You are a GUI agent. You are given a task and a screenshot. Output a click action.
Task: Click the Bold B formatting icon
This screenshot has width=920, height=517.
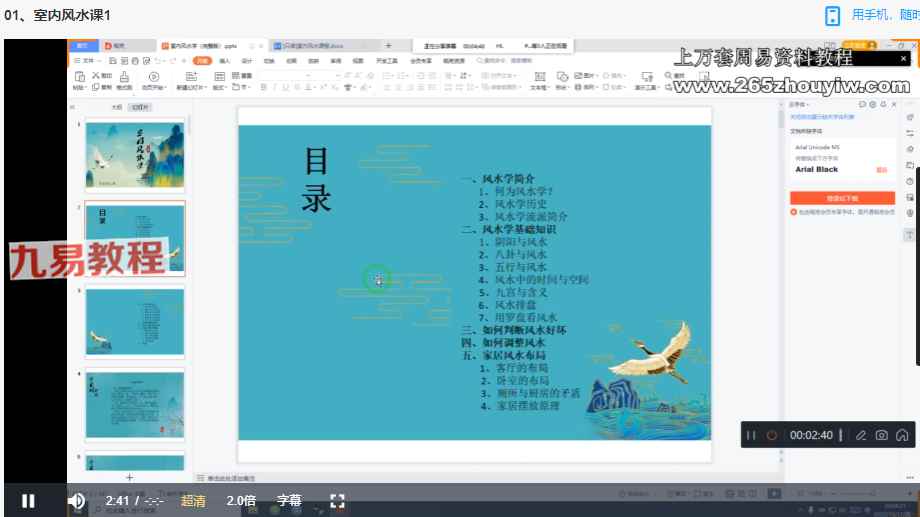point(263,87)
